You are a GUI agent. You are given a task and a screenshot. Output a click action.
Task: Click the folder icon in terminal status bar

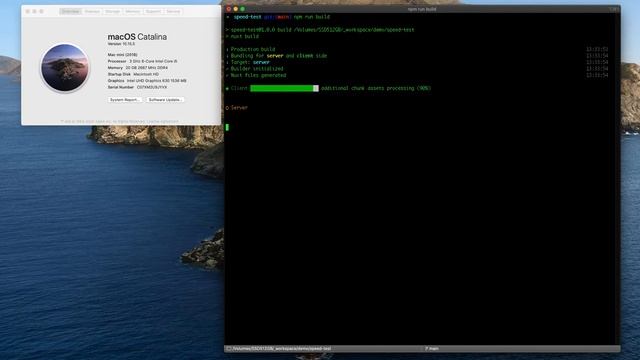[229, 349]
